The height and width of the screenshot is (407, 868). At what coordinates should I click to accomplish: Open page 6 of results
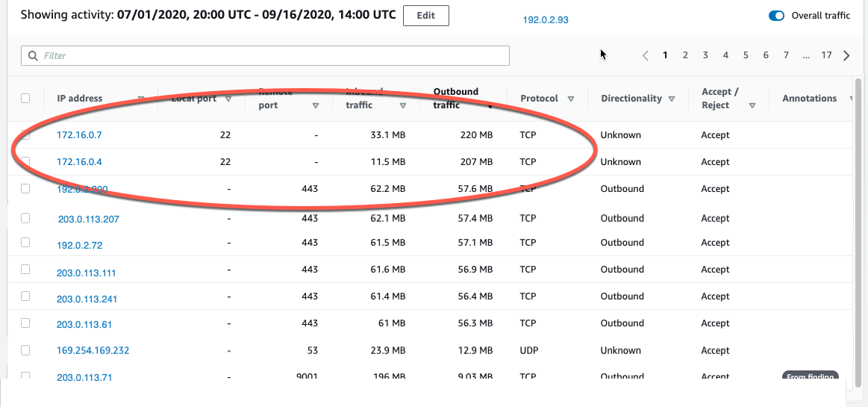[x=766, y=55]
